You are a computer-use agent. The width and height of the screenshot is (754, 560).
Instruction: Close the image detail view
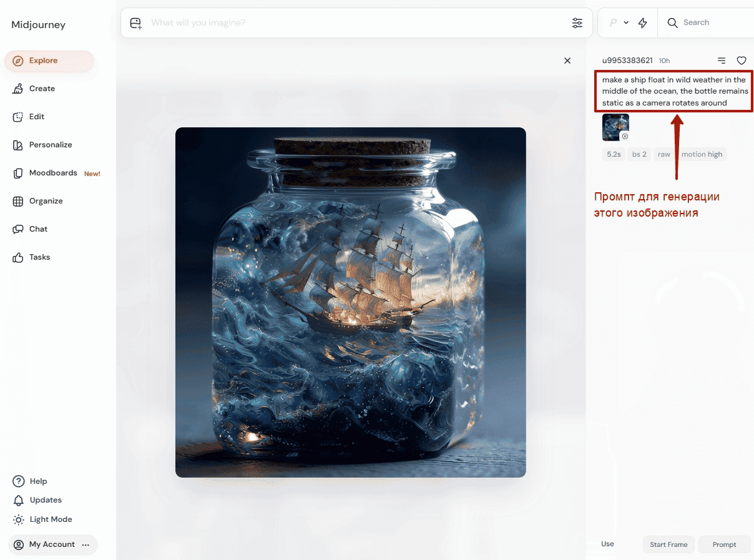[x=567, y=61]
